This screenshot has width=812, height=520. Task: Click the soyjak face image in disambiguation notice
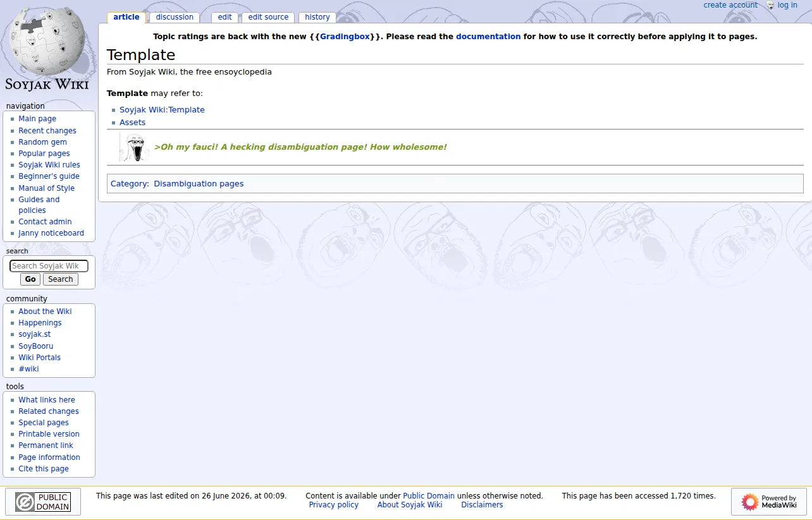[135, 147]
